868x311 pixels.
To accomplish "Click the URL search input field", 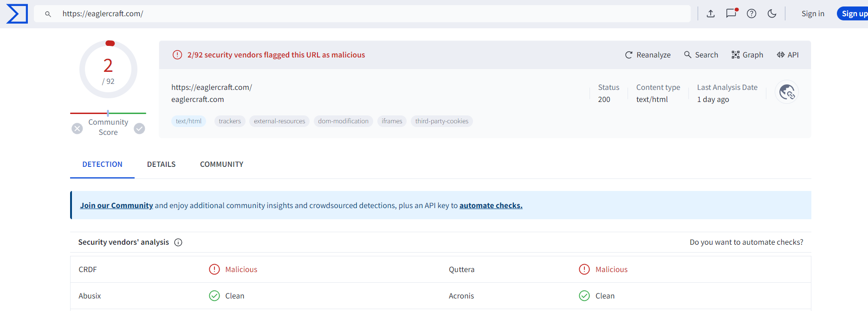I will tap(362, 14).
